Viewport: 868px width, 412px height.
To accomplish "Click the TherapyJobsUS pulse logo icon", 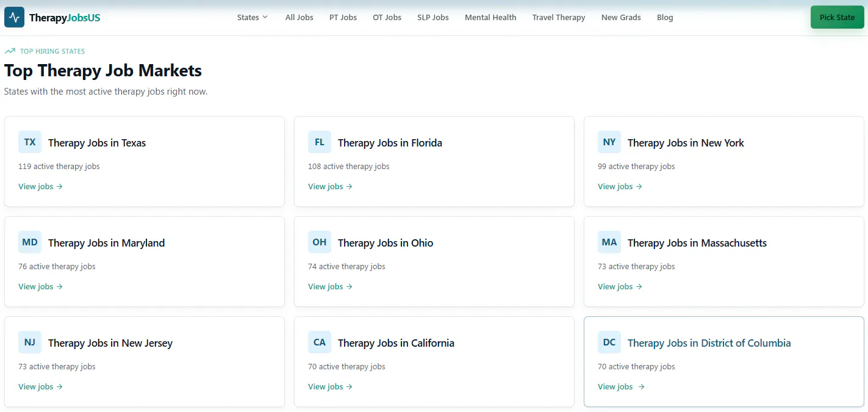I will pyautogui.click(x=14, y=17).
